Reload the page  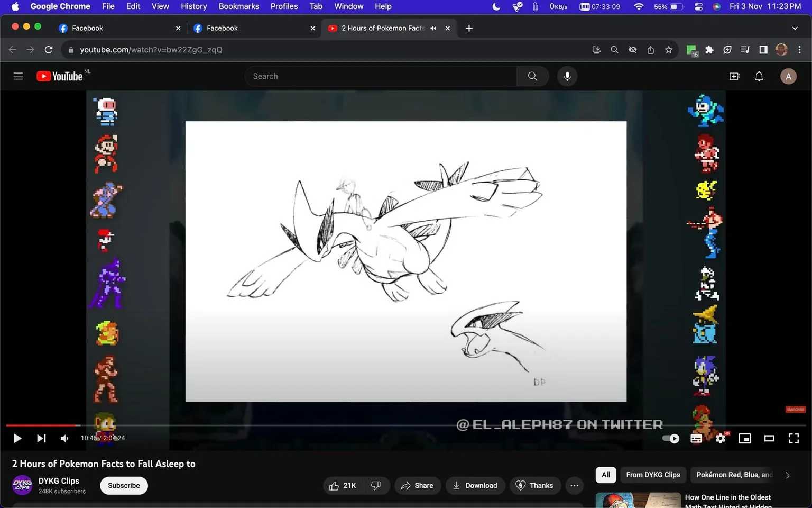click(49, 50)
